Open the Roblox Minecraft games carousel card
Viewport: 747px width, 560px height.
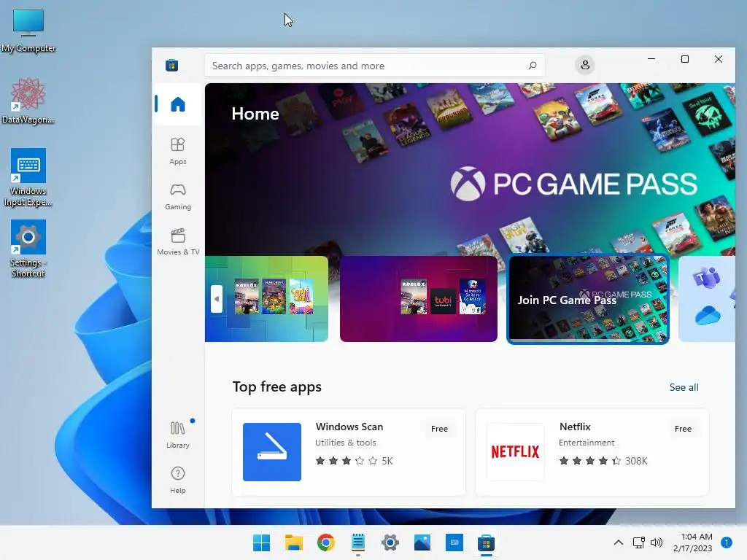(267, 299)
